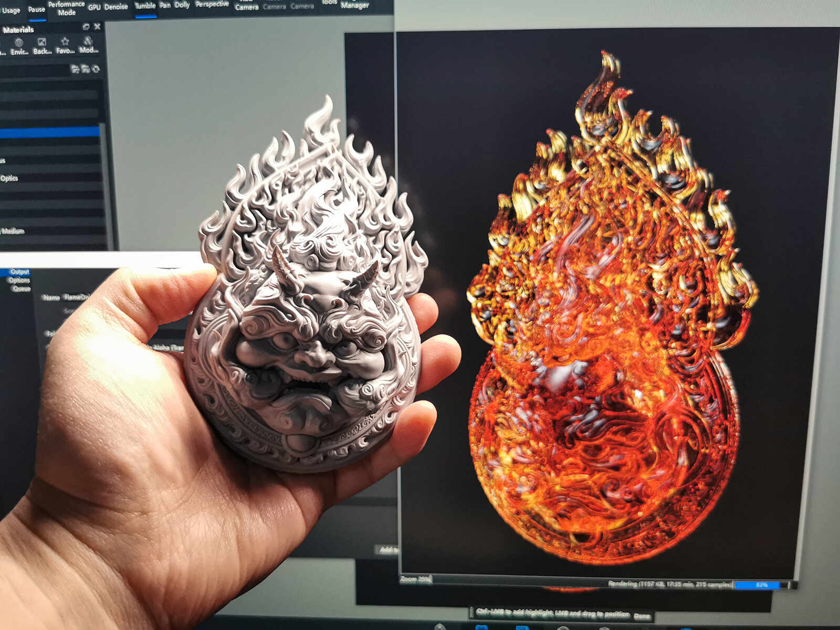This screenshot has width=840, height=630.
Task: Select the Perspective toolbar item
Action: coord(212,4)
